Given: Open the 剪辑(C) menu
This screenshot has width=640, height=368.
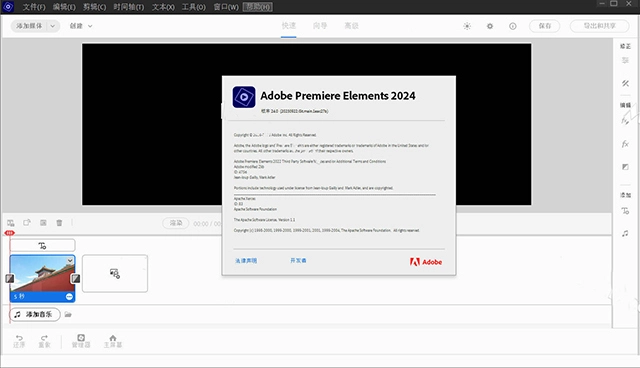Looking at the screenshot, I should pos(94,7).
